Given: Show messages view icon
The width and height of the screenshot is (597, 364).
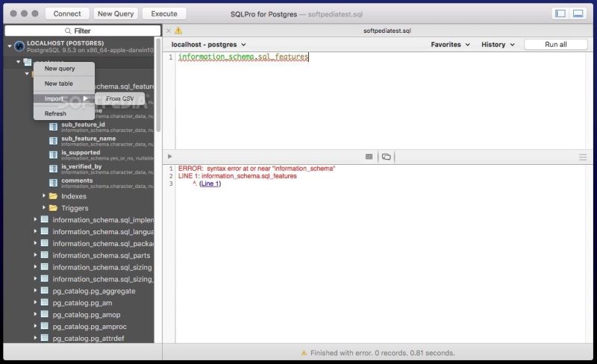Looking at the screenshot, I should tap(386, 157).
